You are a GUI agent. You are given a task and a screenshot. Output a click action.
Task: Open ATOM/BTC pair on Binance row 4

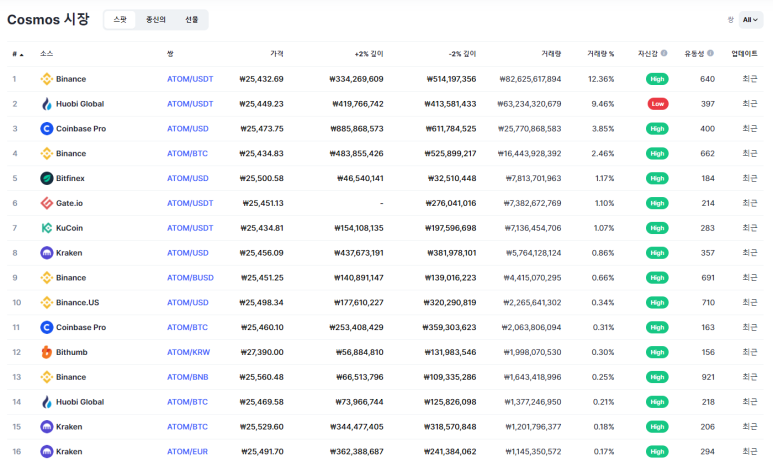click(x=187, y=153)
